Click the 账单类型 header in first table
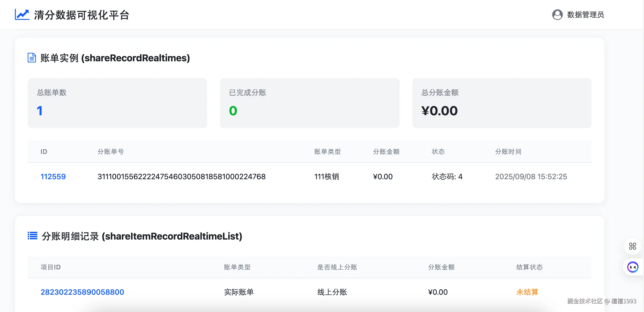Viewport: 644px width, 312px height. (327, 152)
